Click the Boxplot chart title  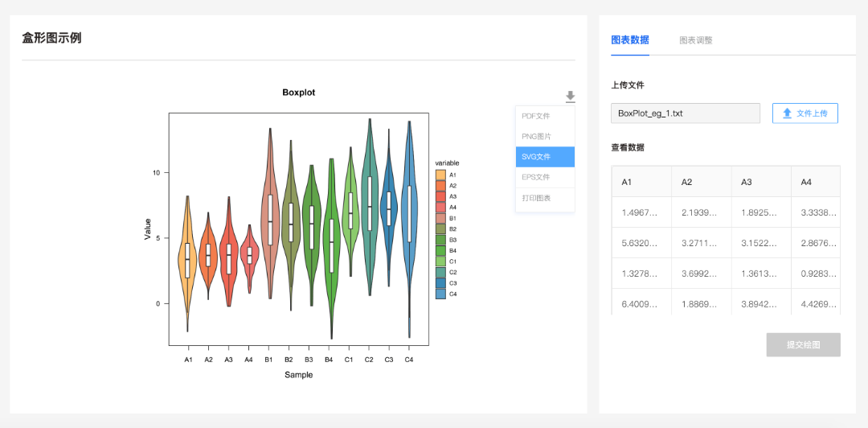click(x=299, y=93)
